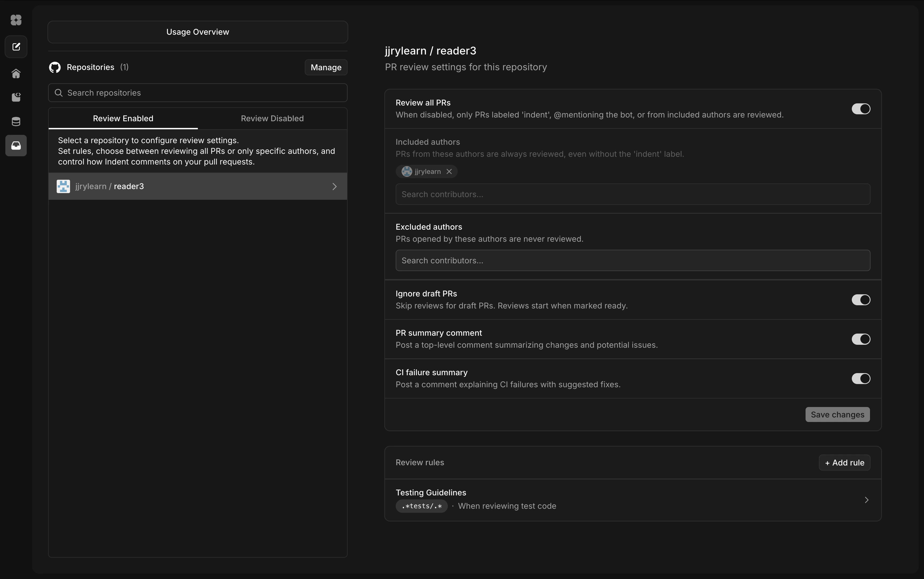Toggle the CI failure summary setting
The height and width of the screenshot is (579, 924).
[x=861, y=379]
